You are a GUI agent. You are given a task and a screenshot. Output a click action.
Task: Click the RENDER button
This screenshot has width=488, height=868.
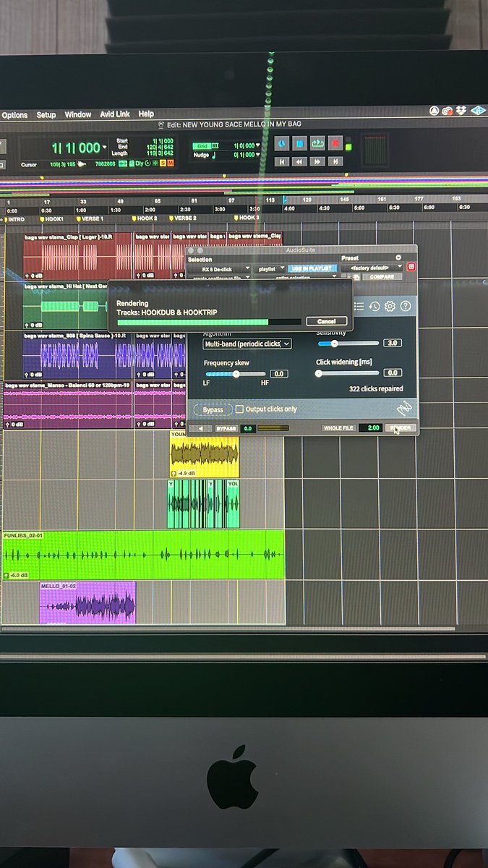[401, 428]
